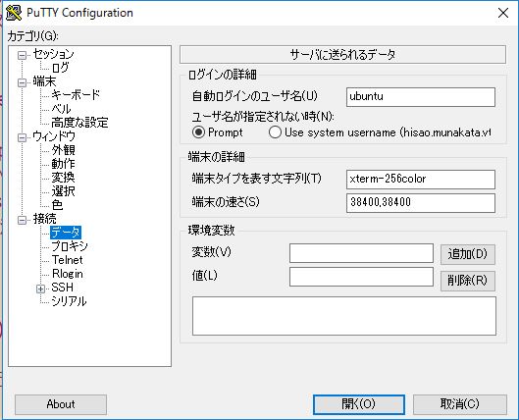Click the サーバに送られるデータ header

tap(343, 54)
